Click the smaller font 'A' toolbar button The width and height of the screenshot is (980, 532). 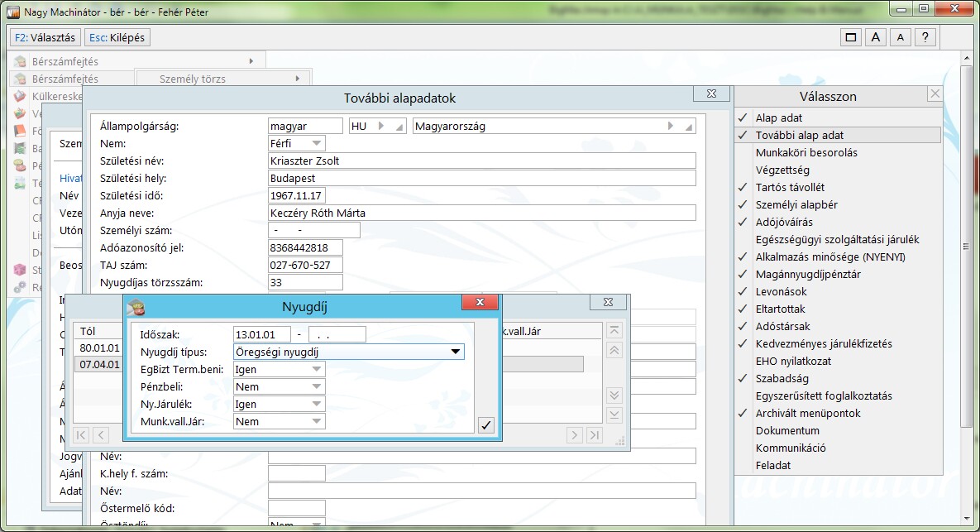[901, 37]
